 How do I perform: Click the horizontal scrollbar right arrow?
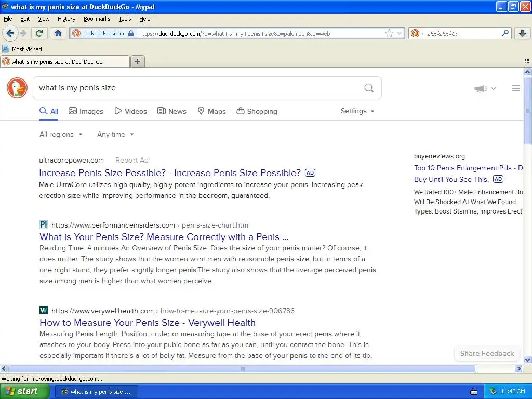coord(518,368)
